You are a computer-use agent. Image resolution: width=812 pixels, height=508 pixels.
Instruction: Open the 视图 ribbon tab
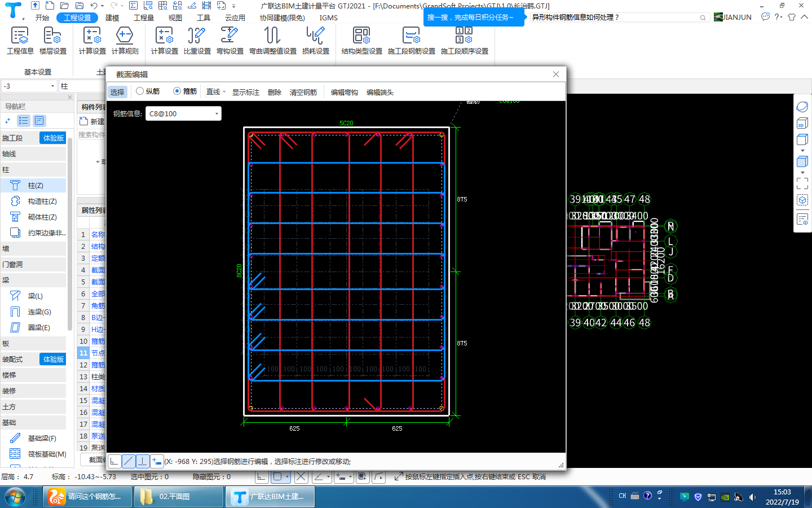tap(175, 17)
